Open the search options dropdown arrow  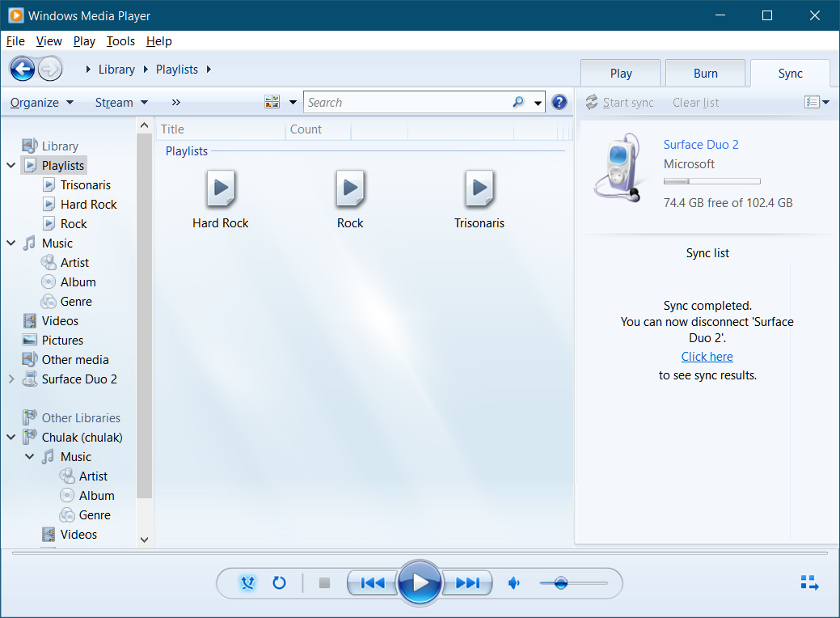[x=538, y=103]
